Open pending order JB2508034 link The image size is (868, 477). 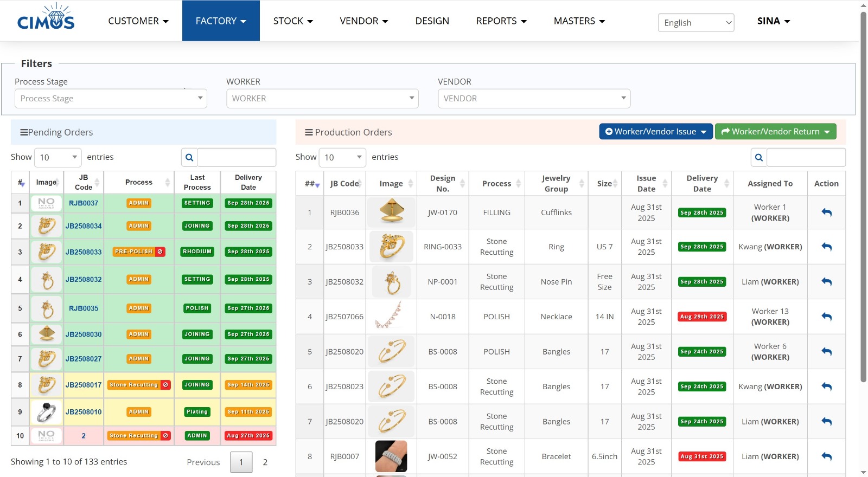point(84,226)
